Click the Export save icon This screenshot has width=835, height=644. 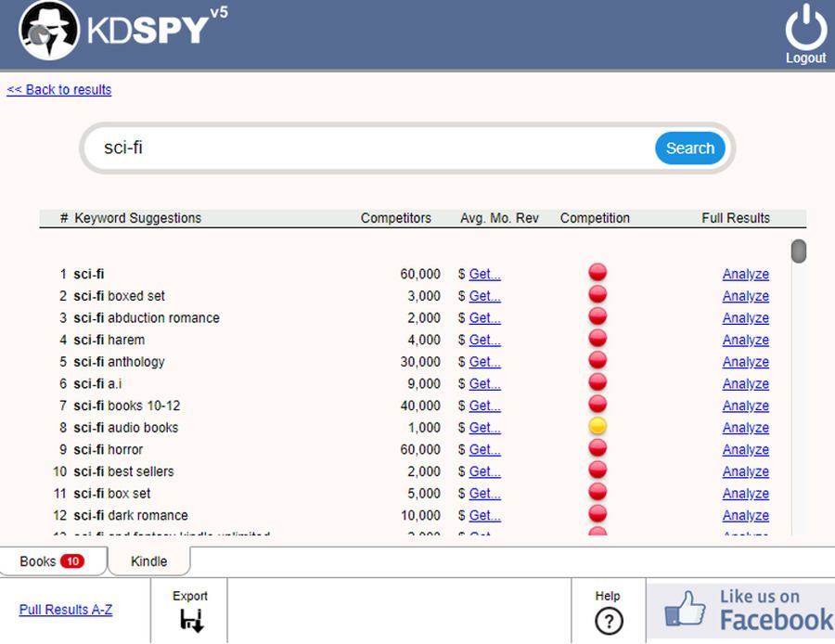(x=189, y=617)
